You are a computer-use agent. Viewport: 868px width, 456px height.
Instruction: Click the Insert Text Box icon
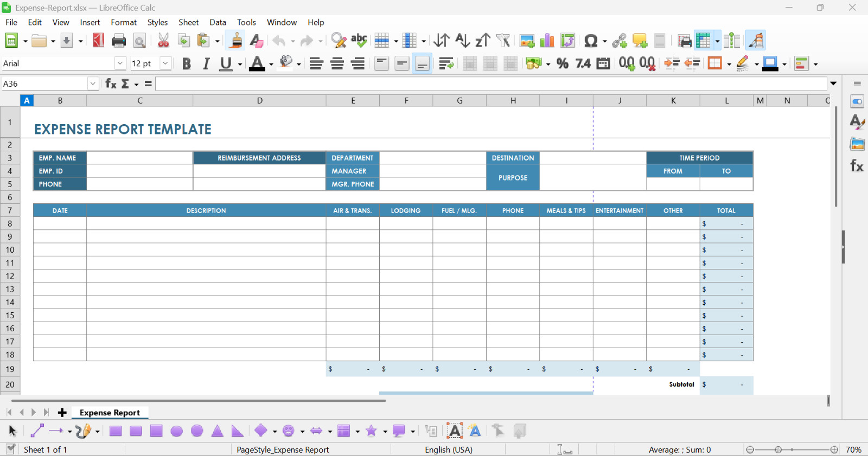click(455, 431)
